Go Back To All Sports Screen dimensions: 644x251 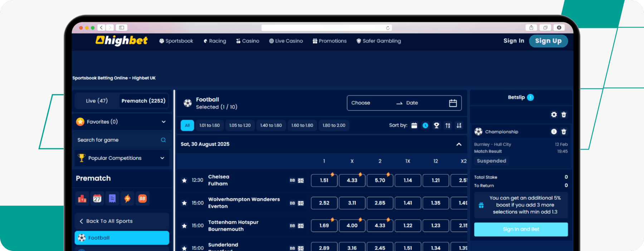tap(122, 221)
